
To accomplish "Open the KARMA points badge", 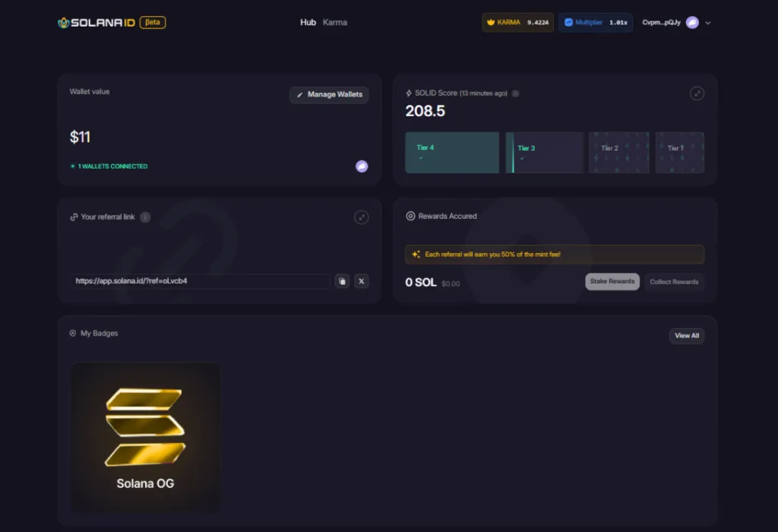I will click(517, 22).
